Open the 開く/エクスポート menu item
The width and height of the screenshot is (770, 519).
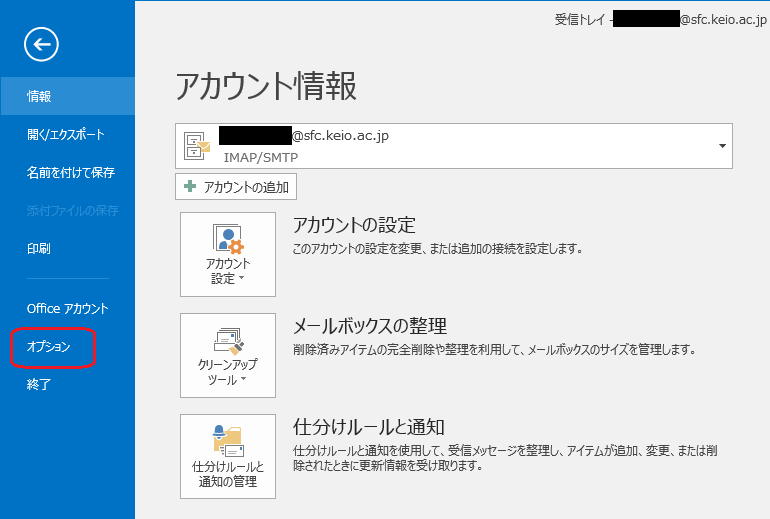click(66, 134)
